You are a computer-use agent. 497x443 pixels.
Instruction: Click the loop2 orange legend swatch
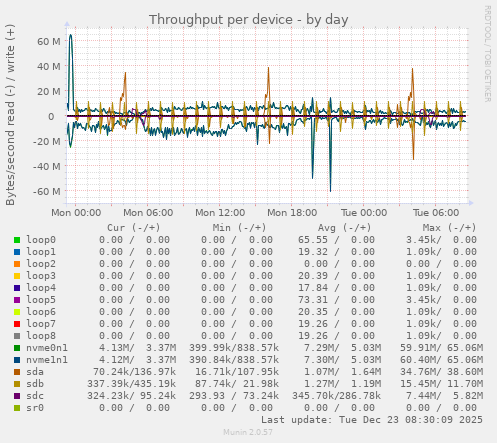click(x=17, y=264)
